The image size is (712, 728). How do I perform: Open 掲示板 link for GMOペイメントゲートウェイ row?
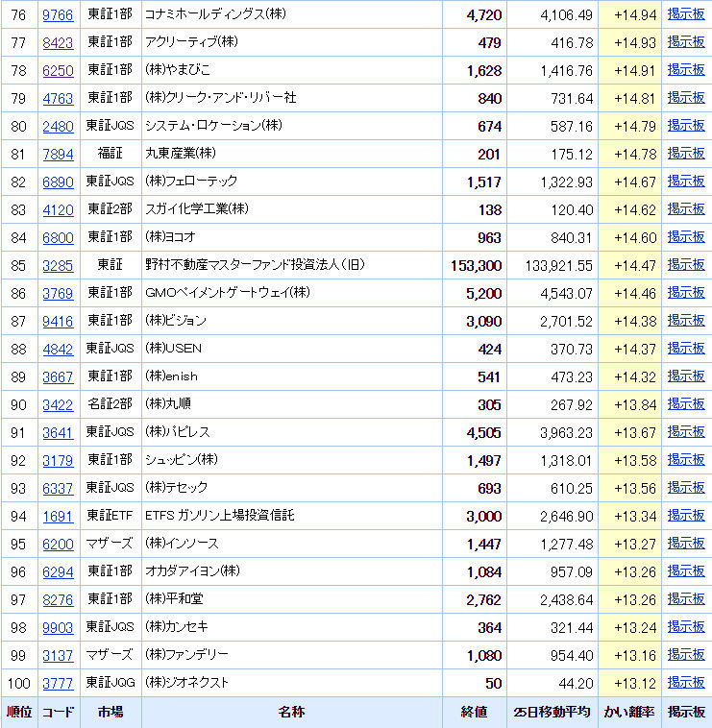point(686,293)
